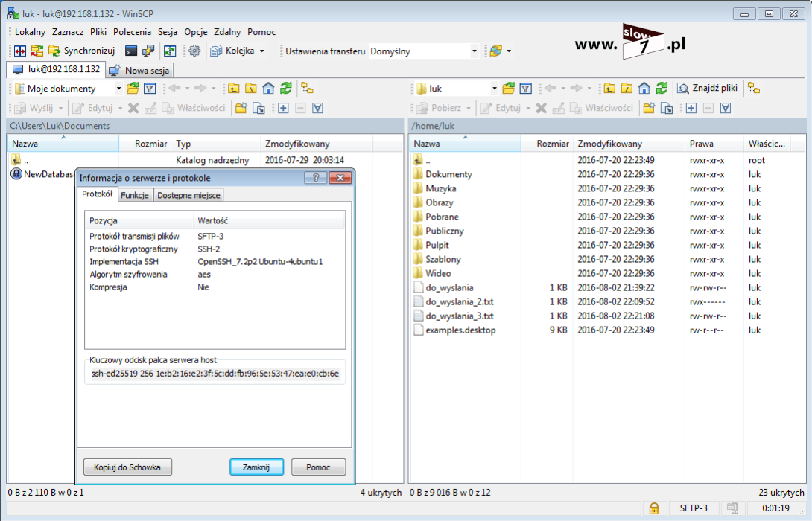Click the local parent directory icon
The height and width of the screenshot is (521, 812).
coord(234,89)
